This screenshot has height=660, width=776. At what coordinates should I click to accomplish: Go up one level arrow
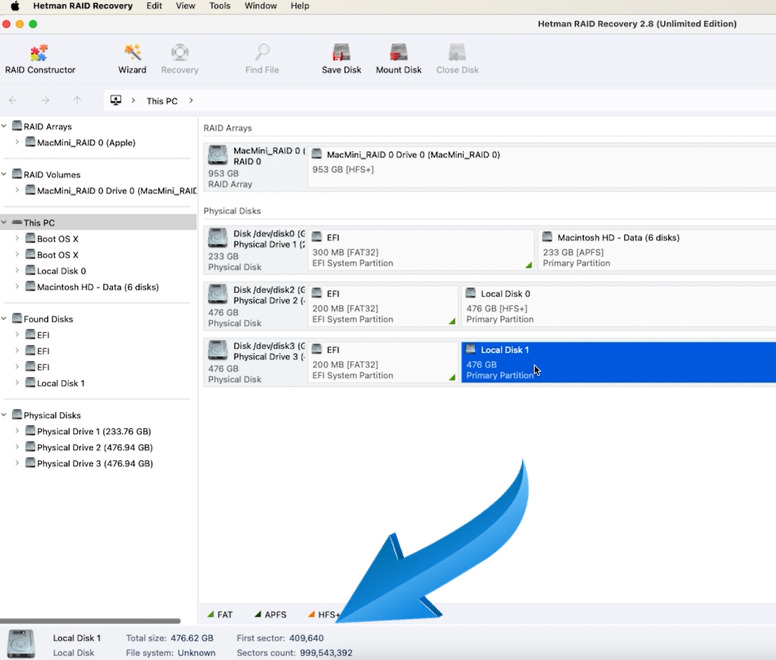coord(77,100)
